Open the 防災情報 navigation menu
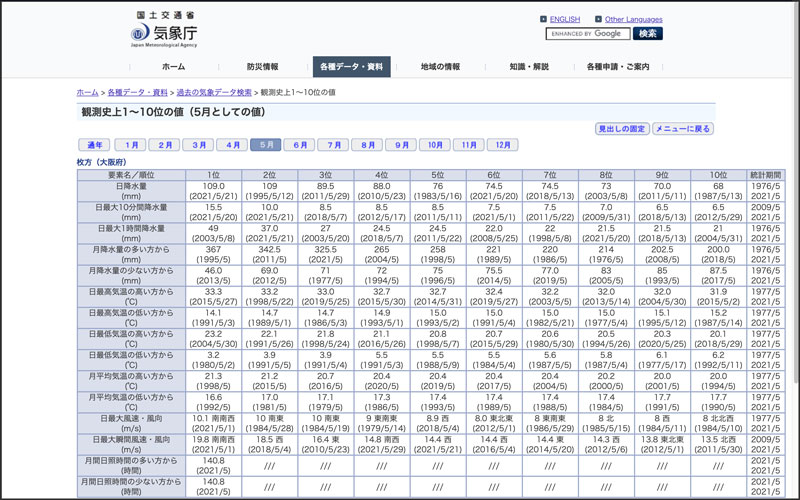Screen dimensions: 800x500 click(262, 67)
